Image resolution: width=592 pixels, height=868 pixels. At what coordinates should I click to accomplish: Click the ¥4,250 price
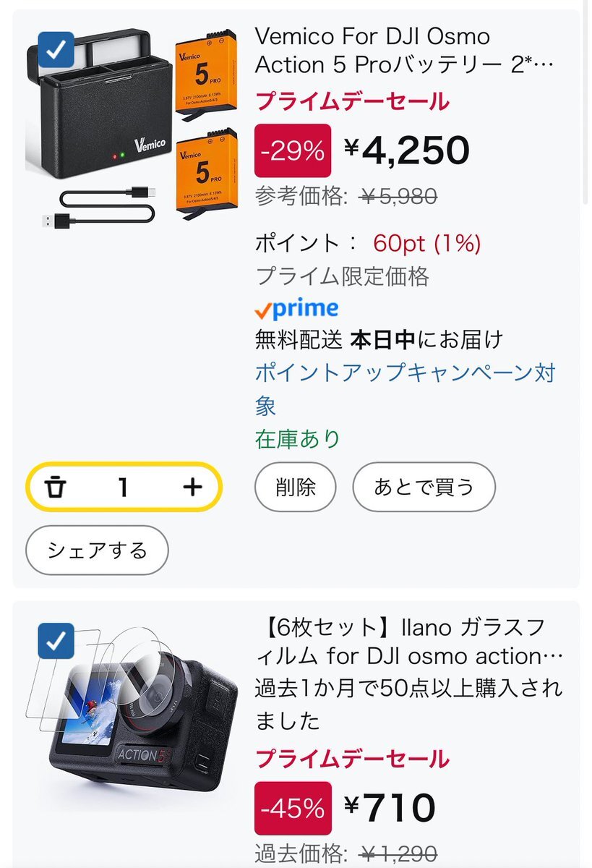407,150
